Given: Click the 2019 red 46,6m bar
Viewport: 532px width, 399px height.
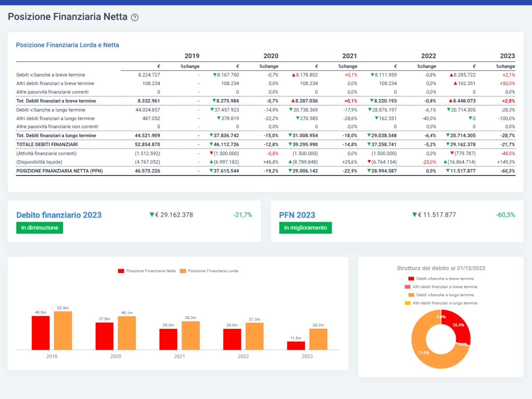Looking at the screenshot, I should [x=41, y=332].
